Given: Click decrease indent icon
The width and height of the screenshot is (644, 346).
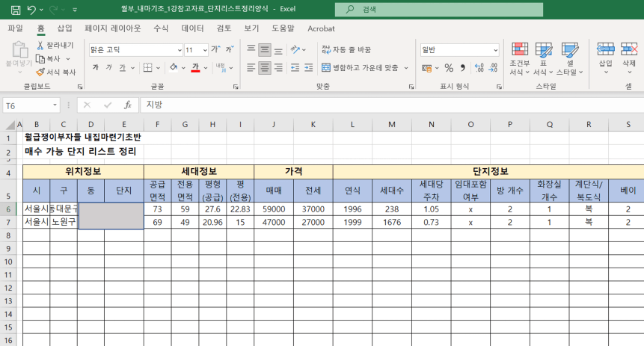Looking at the screenshot, I should (295, 68).
